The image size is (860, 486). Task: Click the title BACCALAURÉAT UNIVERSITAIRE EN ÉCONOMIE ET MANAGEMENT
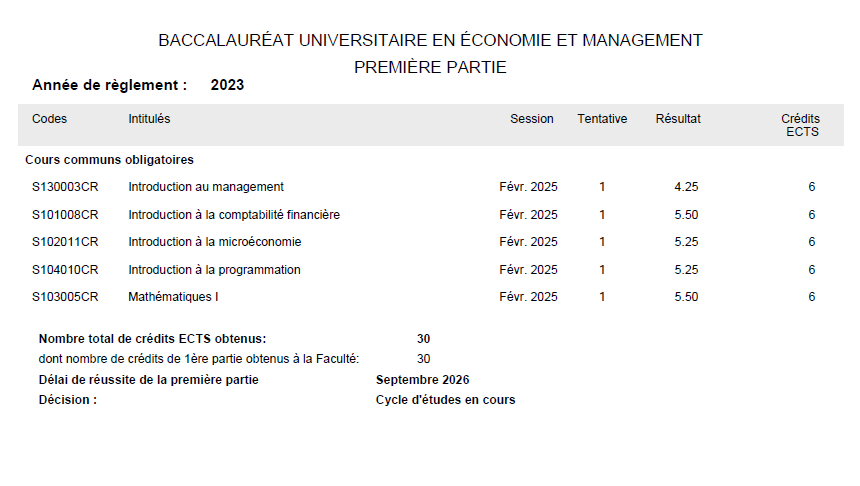(430, 40)
